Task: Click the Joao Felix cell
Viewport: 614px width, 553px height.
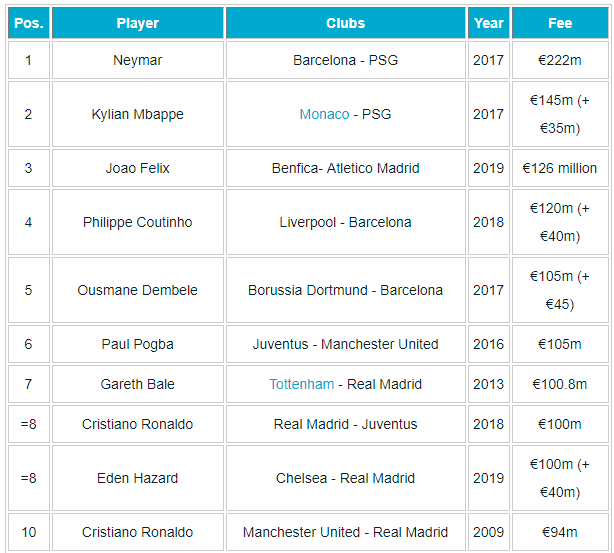Action: tap(137, 168)
